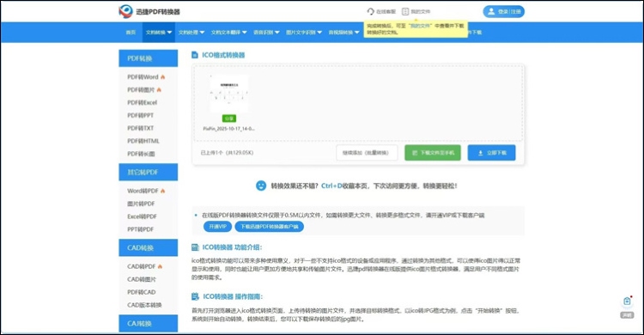The width and height of the screenshot is (644, 335).
Task: Expand the 文档处理 dropdown menu
Action: click(191, 33)
